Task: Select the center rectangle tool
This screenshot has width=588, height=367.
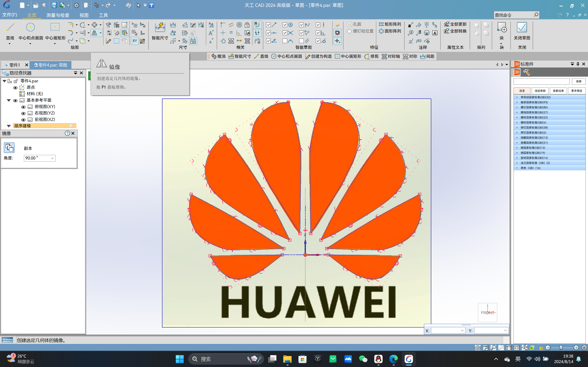Action: point(55,31)
